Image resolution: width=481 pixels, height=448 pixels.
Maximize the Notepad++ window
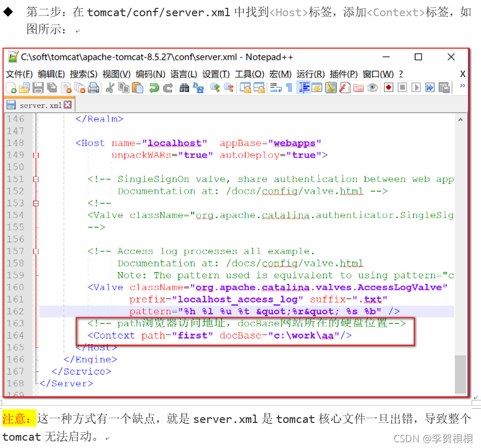(x=418, y=57)
